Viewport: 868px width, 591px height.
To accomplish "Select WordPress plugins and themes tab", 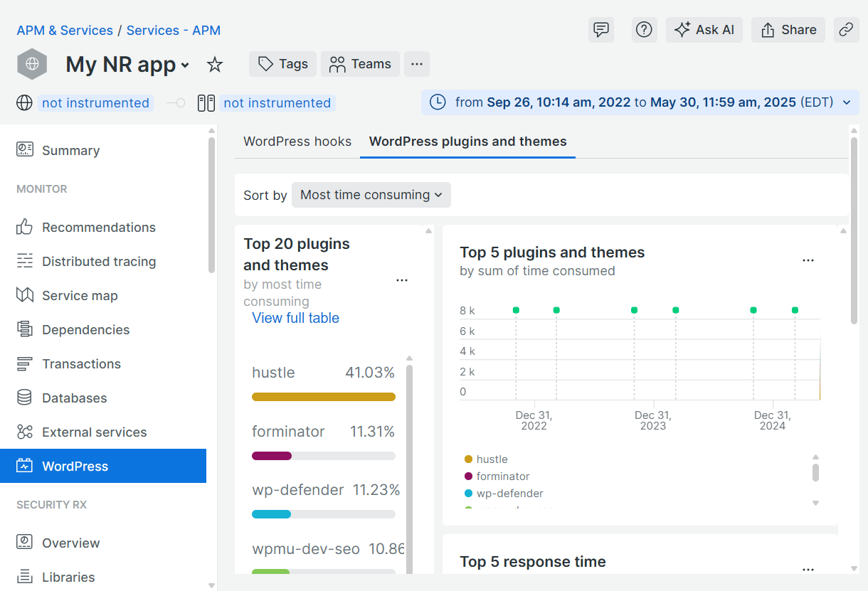I will 468,142.
